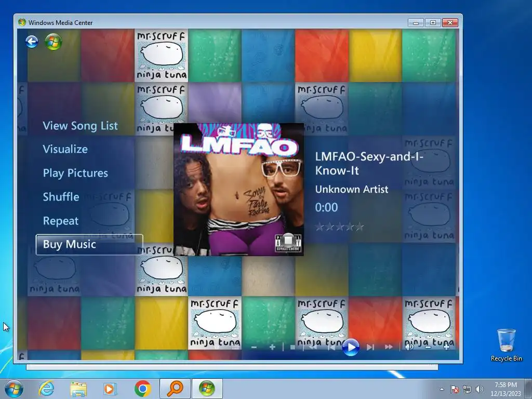The height and width of the screenshot is (399, 532).
Task: Select the Recycle Bin desktop icon
Action: (x=506, y=345)
